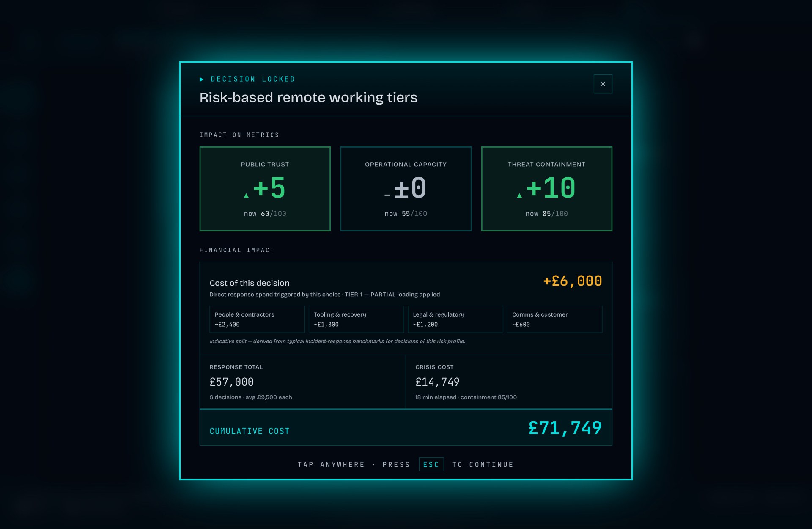Select the Operational Capacity metric card
The height and width of the screenshot is (529, 812).
406,189
